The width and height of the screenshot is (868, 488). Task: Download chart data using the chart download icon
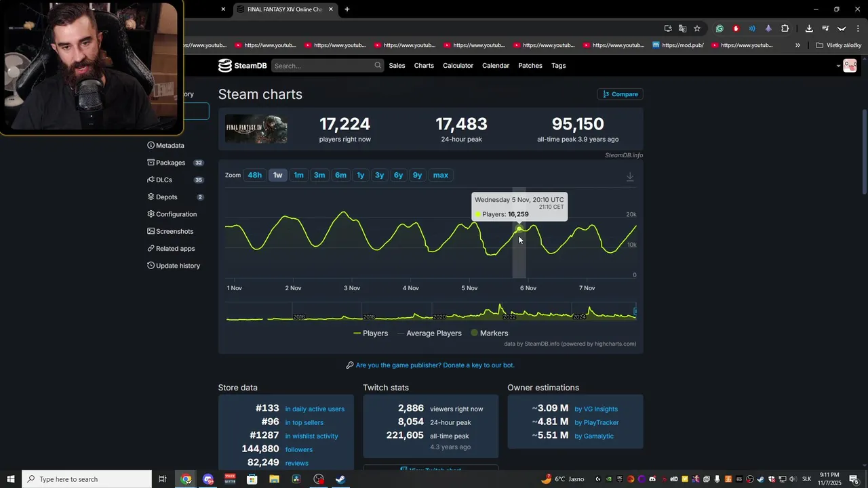(x=630, y=176)
